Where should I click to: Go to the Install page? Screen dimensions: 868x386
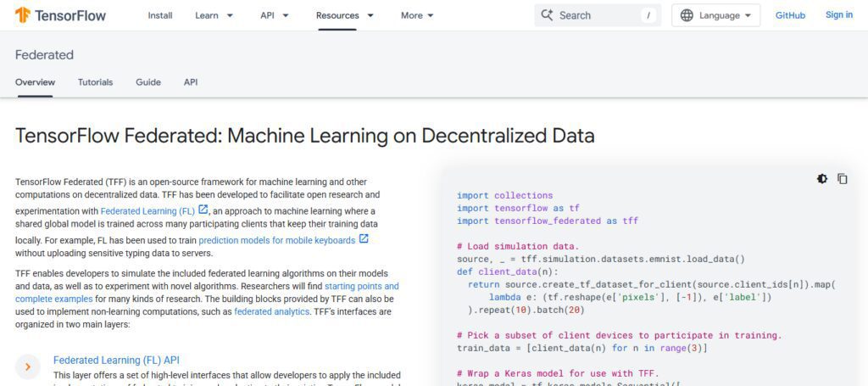tap(160, 15)
